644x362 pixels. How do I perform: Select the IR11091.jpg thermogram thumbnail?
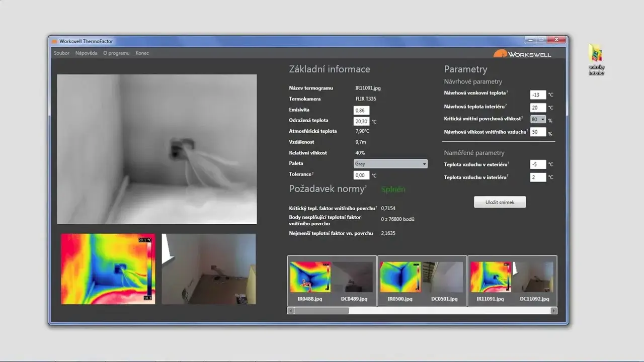click(491, 277)
